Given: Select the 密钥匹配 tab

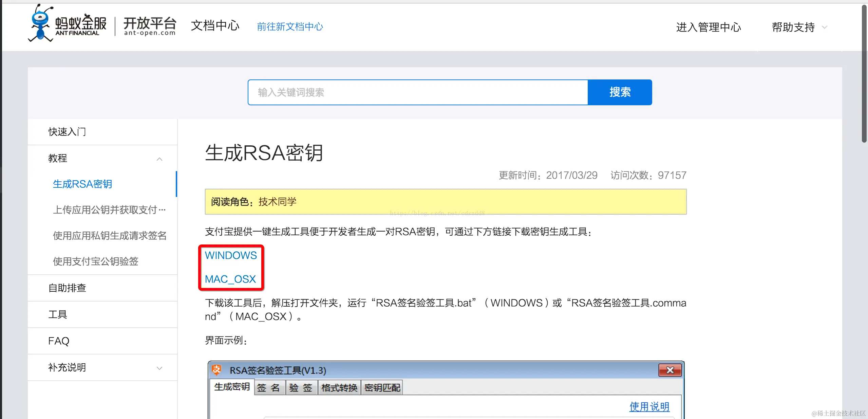Looking at the screenshot, I should (x=382, y=388).
